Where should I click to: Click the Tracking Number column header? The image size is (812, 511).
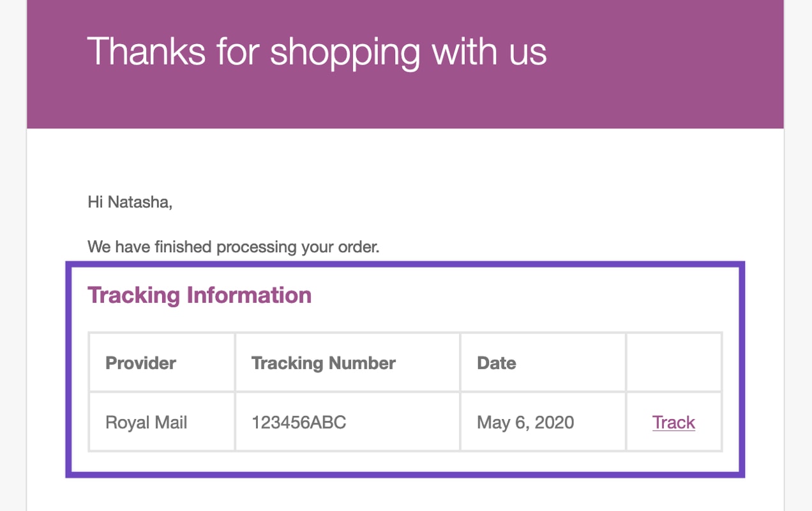coord(324,363)
